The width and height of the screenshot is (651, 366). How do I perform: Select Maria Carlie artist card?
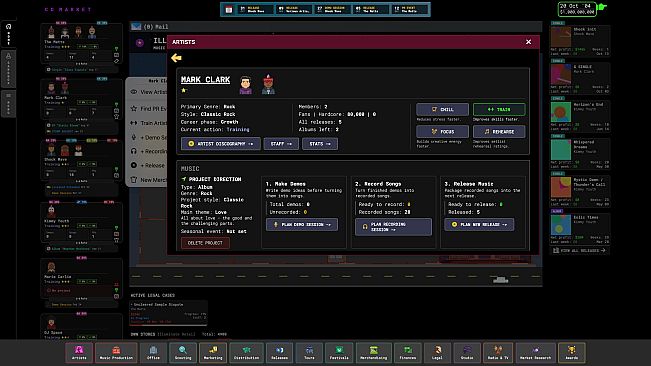click(81, 279)
